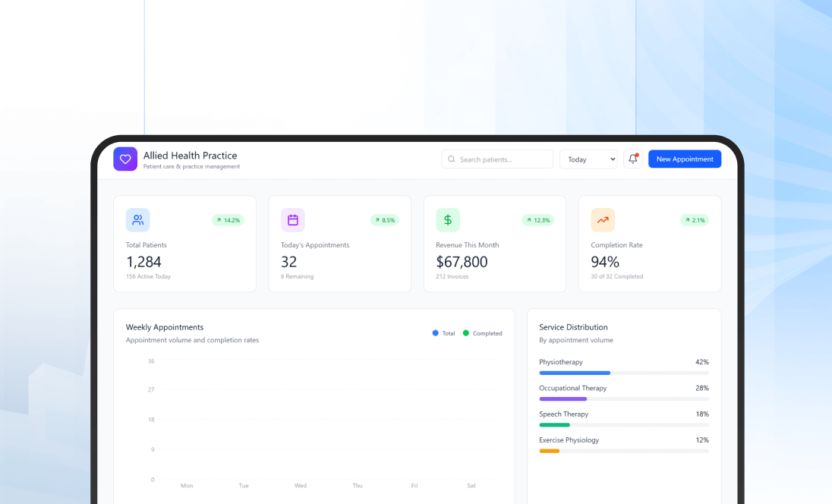Image resolution: width=832 pixels, height=504 pixels.
Task: Click the 14.2% growth badge on Total Patients
Action: click(x=228, y=219)
